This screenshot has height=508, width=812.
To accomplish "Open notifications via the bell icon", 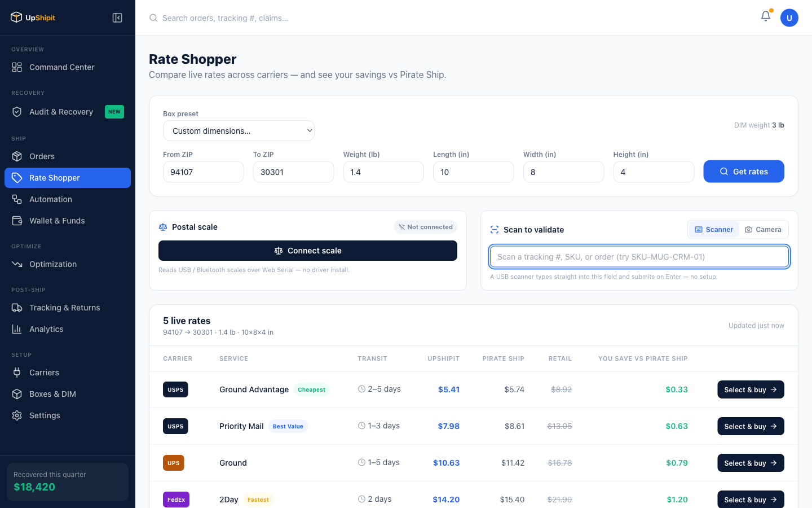I will click(x=765, y=16).
